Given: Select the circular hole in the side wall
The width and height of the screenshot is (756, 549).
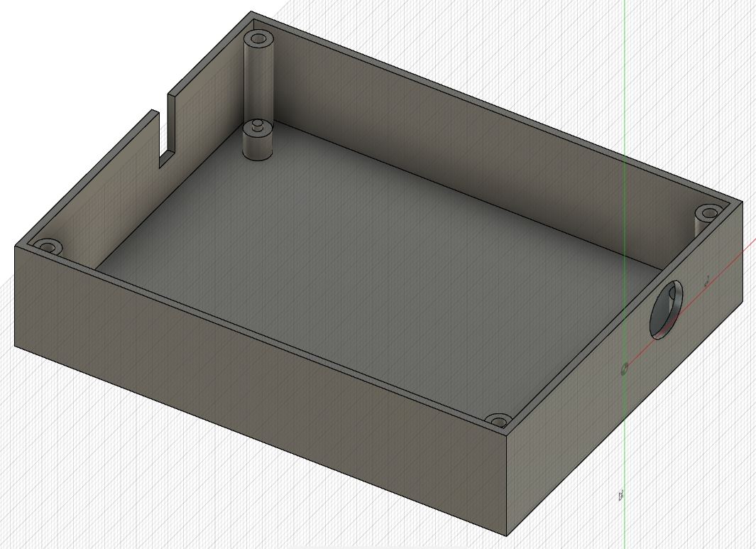Looking at the screenshot, I should [667, 309].
